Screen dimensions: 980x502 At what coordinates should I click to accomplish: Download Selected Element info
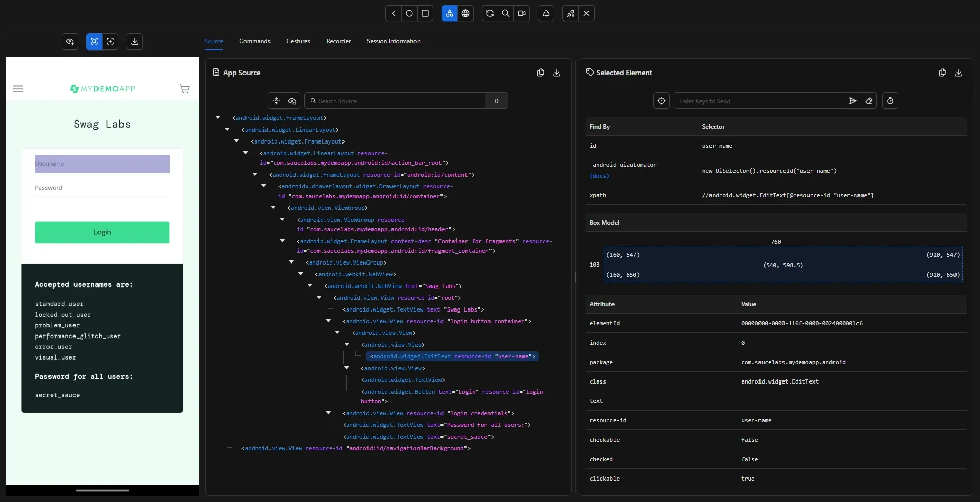point(959,73)
